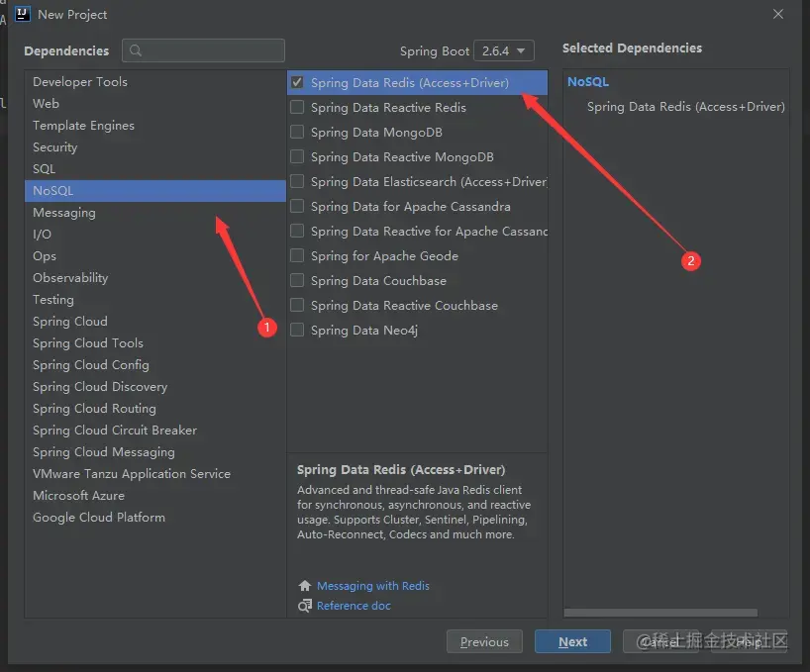This screenshot has width=810, height=672.
Task: Open Google Cloud Platform category
Action: click(x=155, y=518)
